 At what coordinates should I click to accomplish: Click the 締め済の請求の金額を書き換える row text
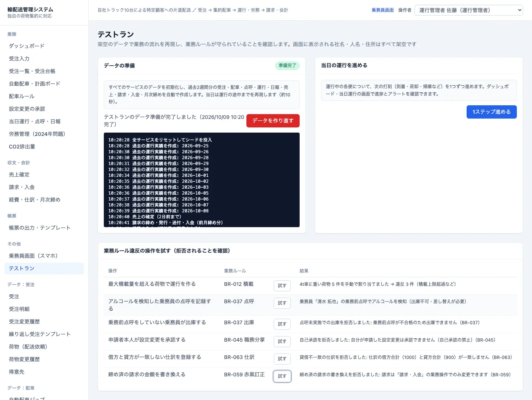(x=147, y=375)
